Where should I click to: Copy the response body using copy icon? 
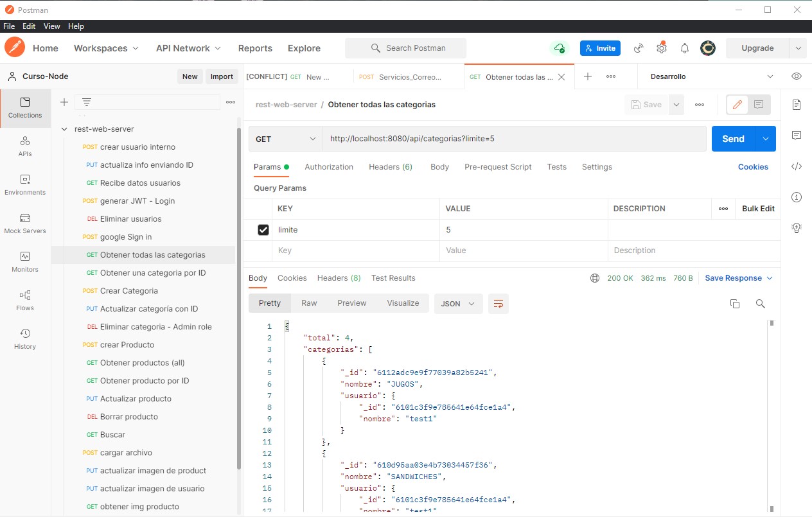pyautogui.click(x=735, y=304)
